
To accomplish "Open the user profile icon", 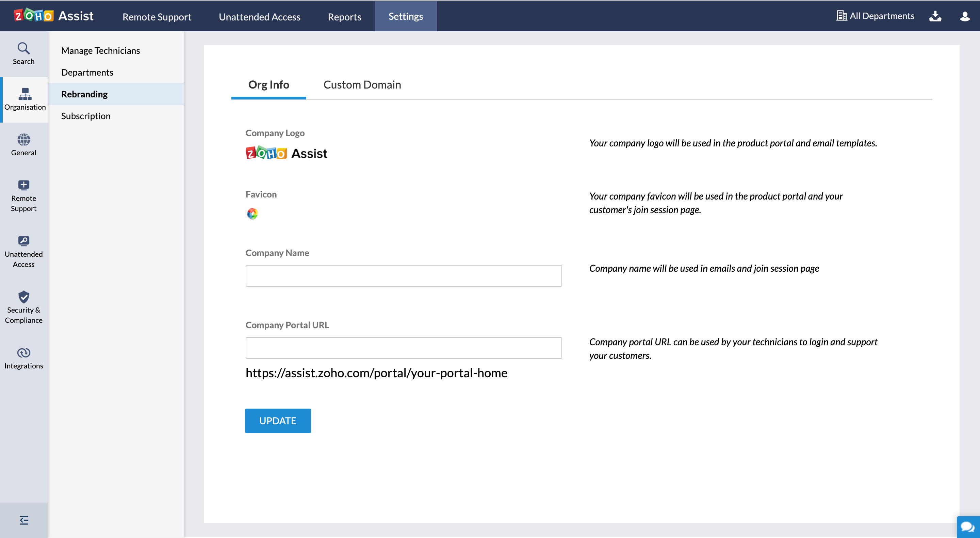I will pyautogui.click(x=964, y=16).
